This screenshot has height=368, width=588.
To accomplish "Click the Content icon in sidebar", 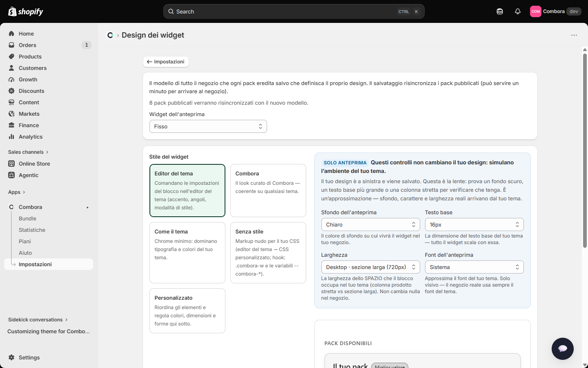I will click(11, 102).
